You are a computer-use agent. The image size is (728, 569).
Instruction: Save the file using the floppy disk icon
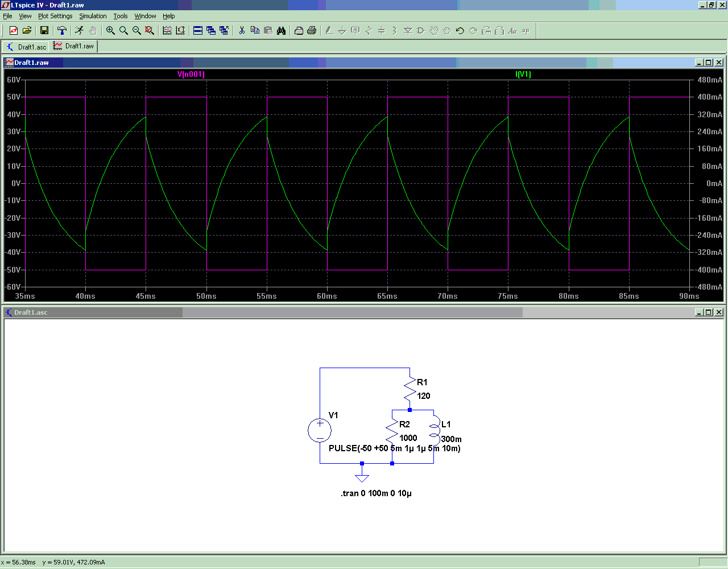44,31
